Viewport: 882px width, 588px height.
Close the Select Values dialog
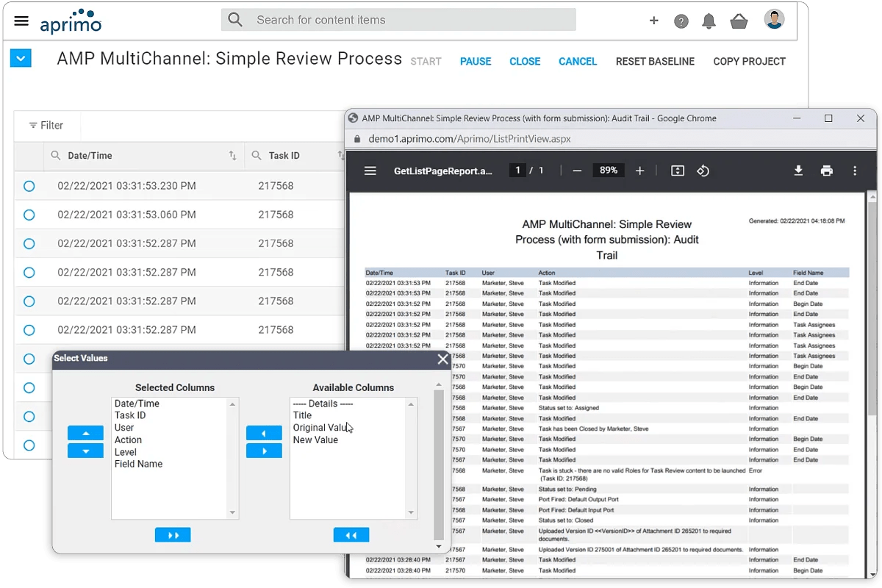click(x=442, y=359)
